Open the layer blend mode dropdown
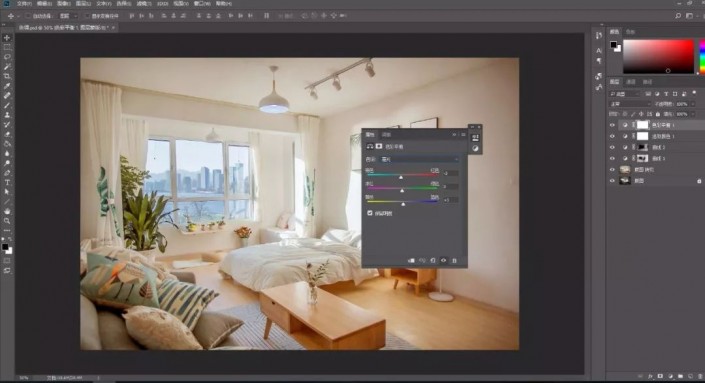The image size is (705, 383). click(630, 104)
